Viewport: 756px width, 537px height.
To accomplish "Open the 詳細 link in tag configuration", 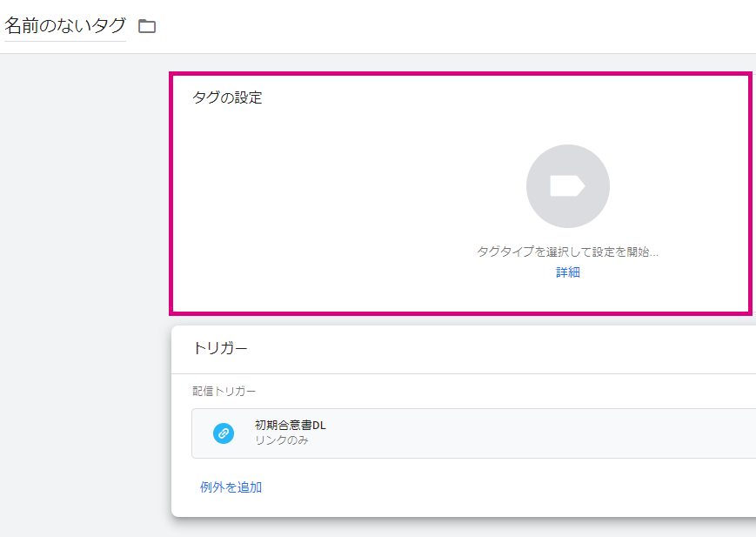I will click(x=568, y=272).
